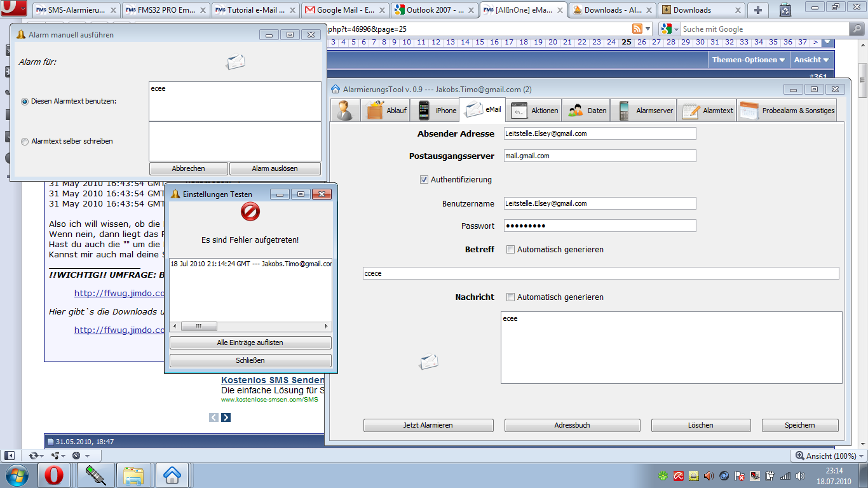
Task: Open the Daten tab
Action: click(x=586, y=110)
